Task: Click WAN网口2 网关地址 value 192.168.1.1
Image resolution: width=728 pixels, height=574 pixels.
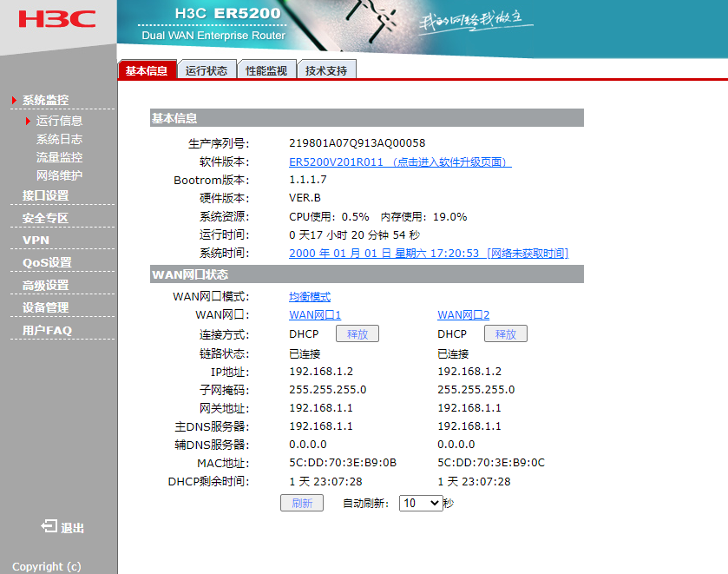Action: 469,407
